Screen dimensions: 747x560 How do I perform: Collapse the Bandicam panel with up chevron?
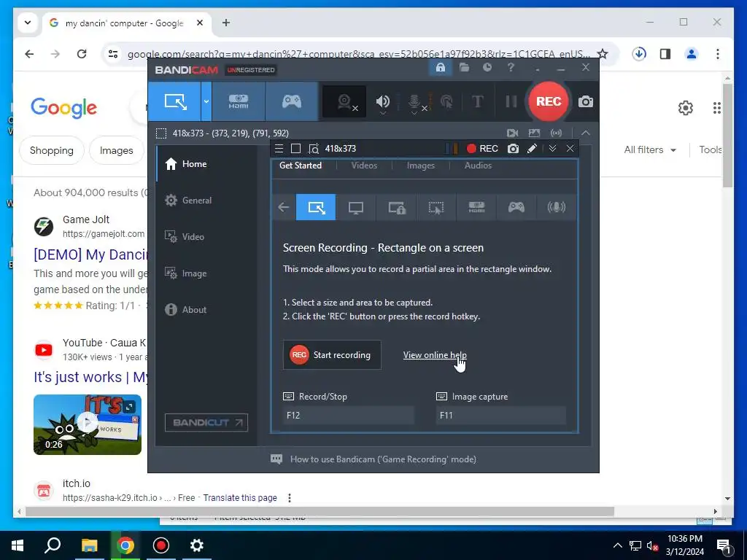coord(586,133)
